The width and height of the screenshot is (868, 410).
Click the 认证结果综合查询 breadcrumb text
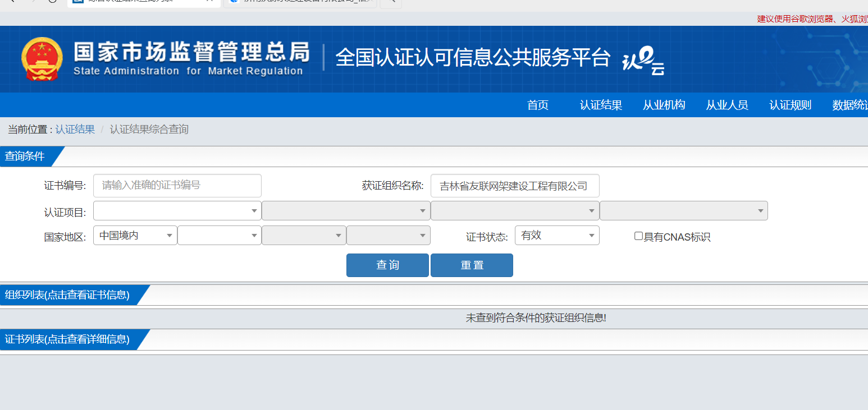[149, 130]
